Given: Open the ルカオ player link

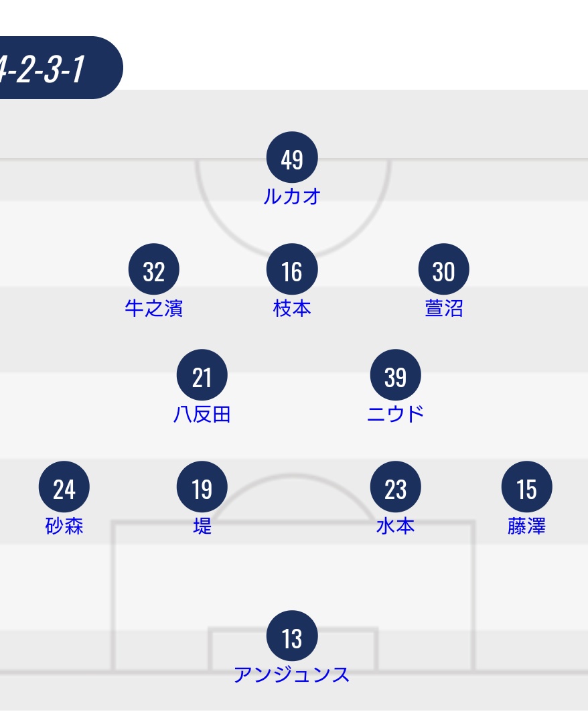Looking at the screenshot, I should 292,196.
